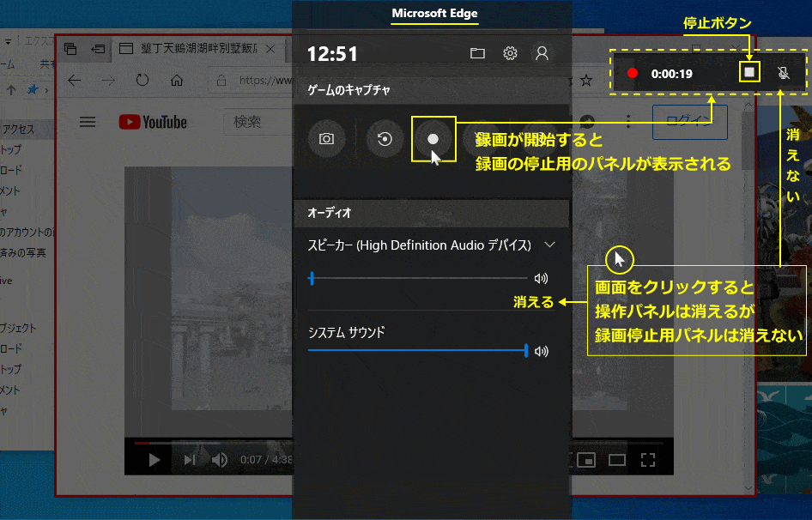Mute the speaker device volume icon
This screenshot has width=812, height=520.
pos(541,279)
